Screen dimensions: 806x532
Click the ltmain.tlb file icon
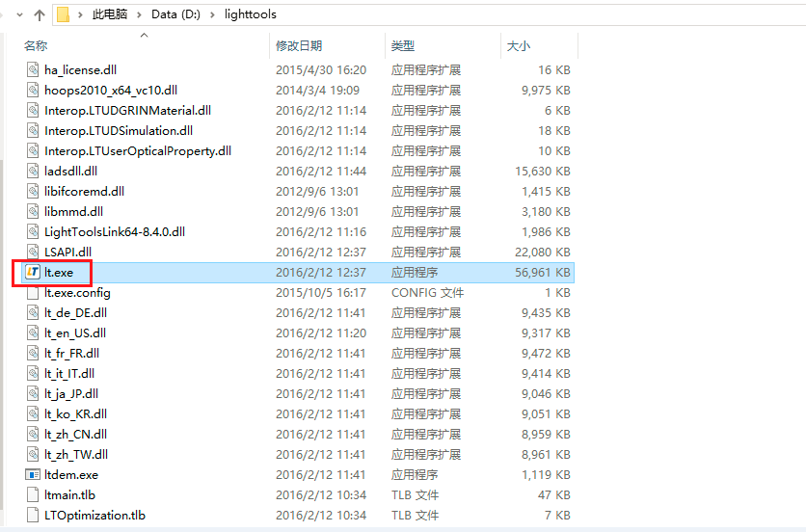tap(33, 495)
